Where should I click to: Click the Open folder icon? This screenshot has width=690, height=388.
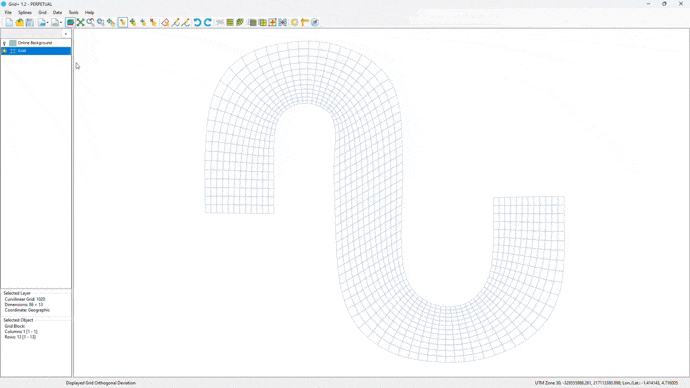(x=19, y=22)
